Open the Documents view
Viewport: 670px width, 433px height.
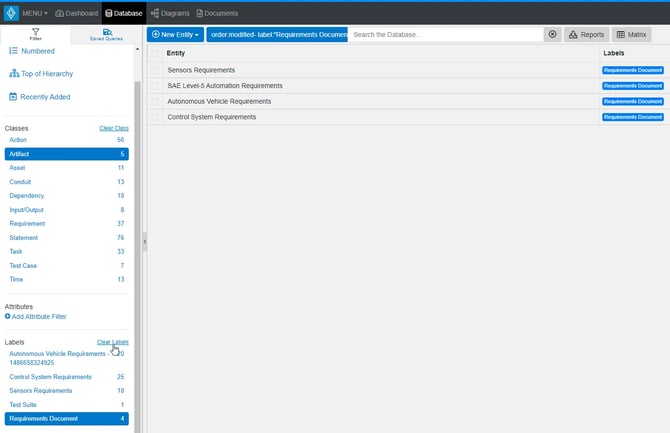coord(218,13)
